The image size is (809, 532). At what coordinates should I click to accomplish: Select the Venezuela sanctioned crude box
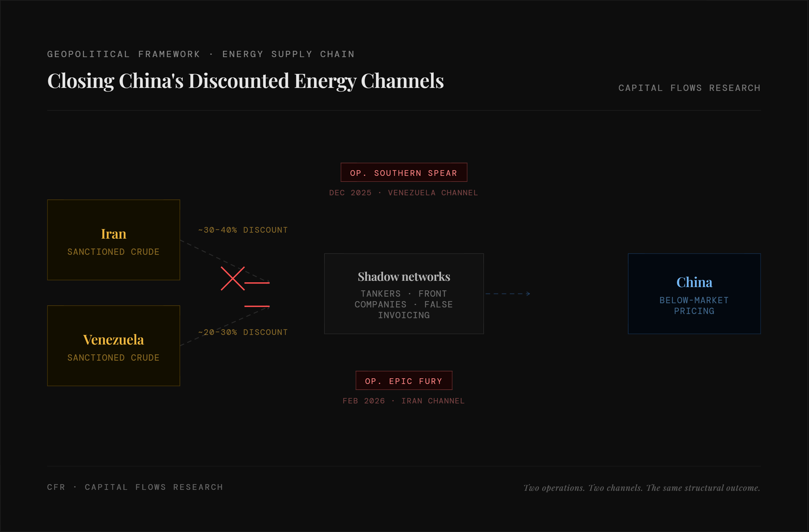(x=113, y=345)
